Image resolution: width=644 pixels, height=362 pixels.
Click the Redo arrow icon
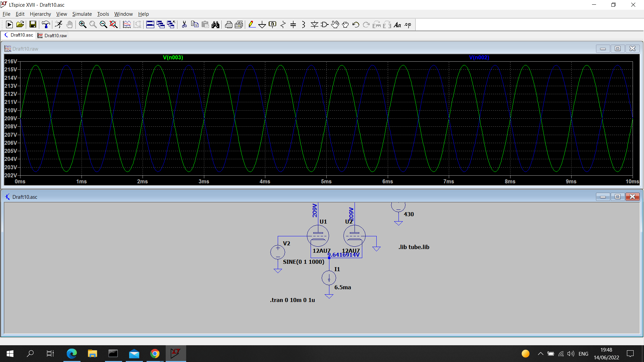tap(366, 24)
